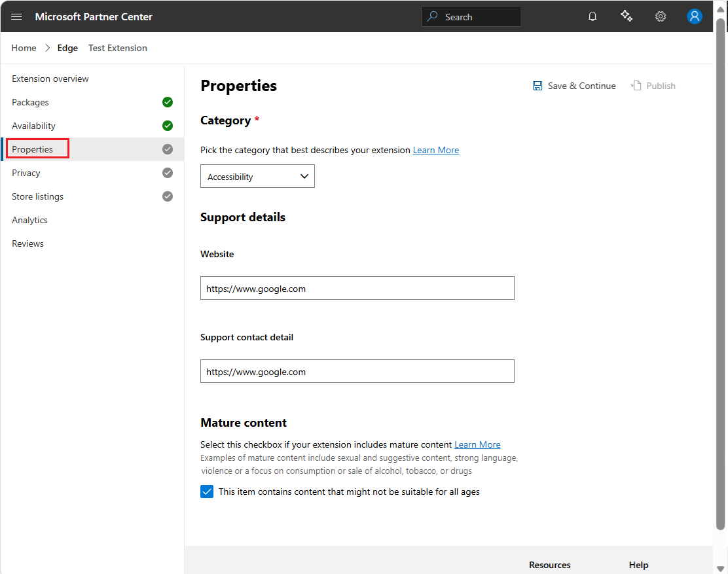The width and height of the screenshot is (728, 574).
Task: Open notifications bell icon
Action: [x=592, y=17]
